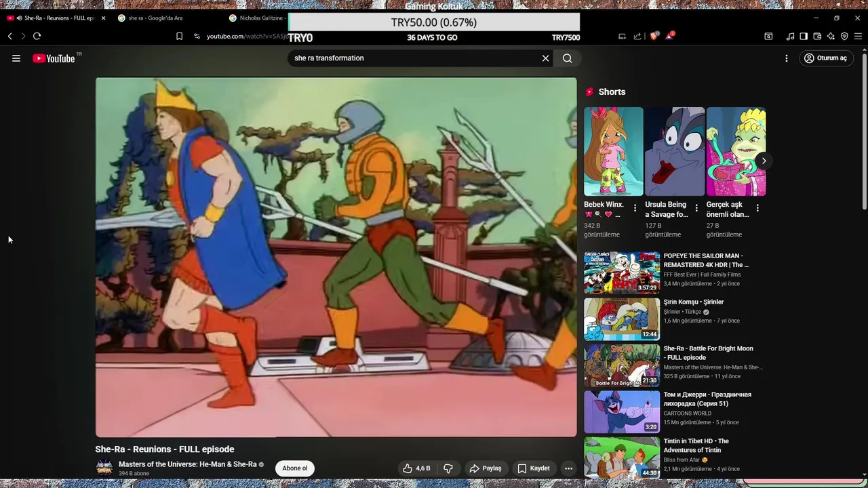Viewport: 868px width, 488px height.
Task: Save video with the Kaydet button
Action: tap(534, 468)
